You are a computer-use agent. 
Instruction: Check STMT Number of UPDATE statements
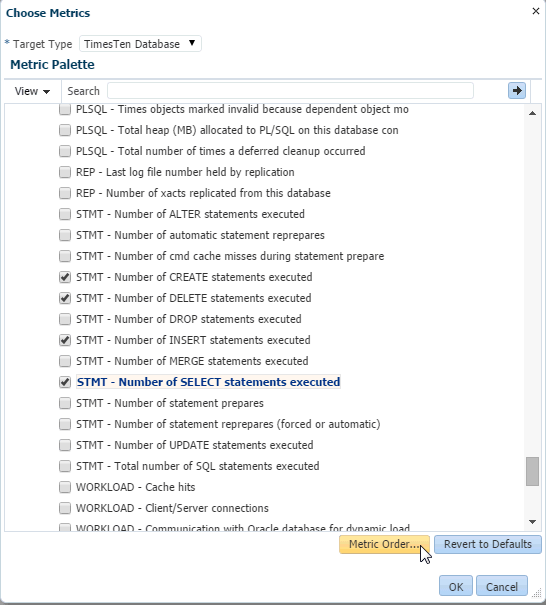pos(65,445)
